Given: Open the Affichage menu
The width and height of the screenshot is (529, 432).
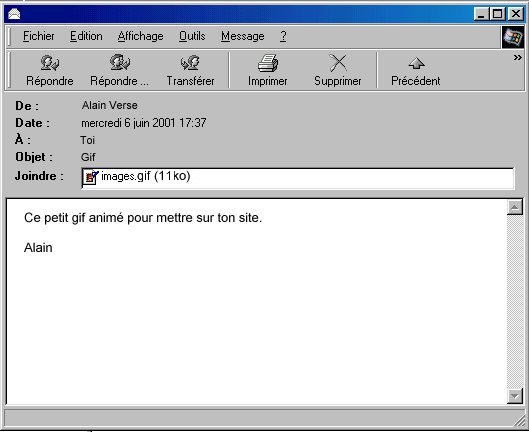Looking at the screenshot, I should pos(140,36).
